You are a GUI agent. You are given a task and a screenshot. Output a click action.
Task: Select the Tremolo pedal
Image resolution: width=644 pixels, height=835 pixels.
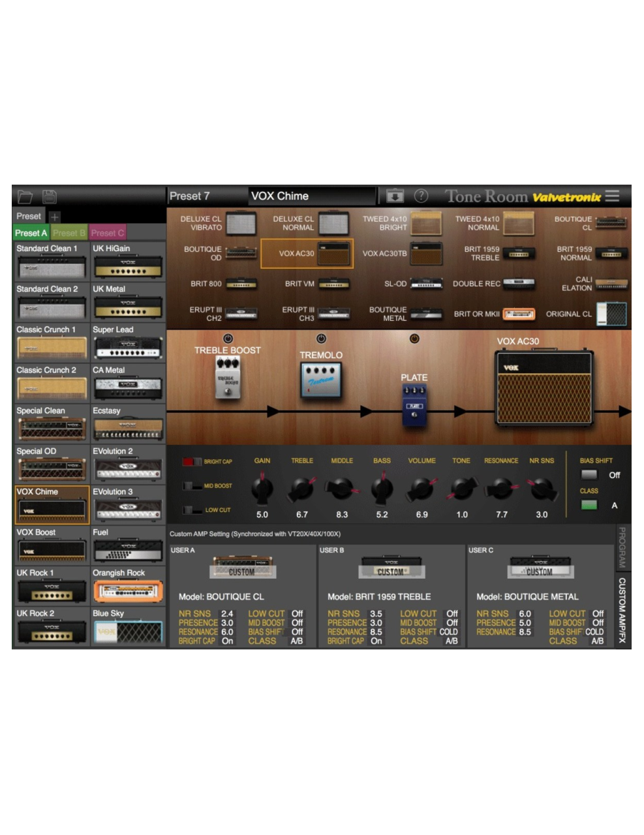click(321, 381)
